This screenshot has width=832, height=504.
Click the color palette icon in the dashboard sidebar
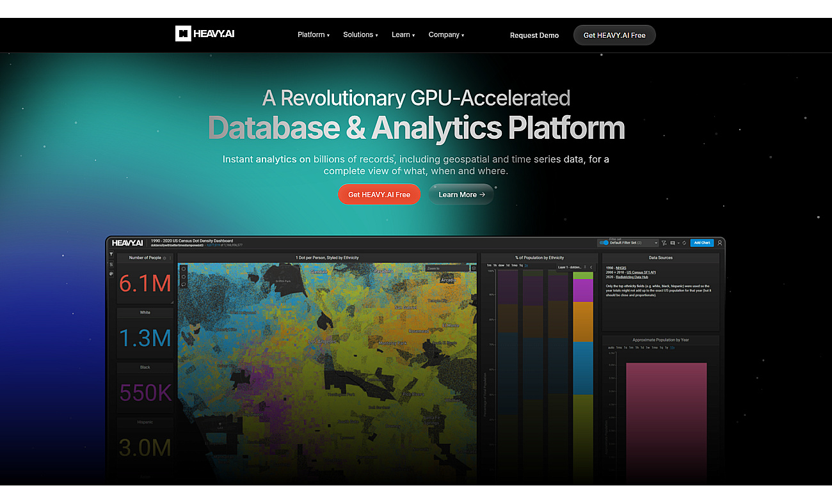pyautogui.click(x=111, y=274)
